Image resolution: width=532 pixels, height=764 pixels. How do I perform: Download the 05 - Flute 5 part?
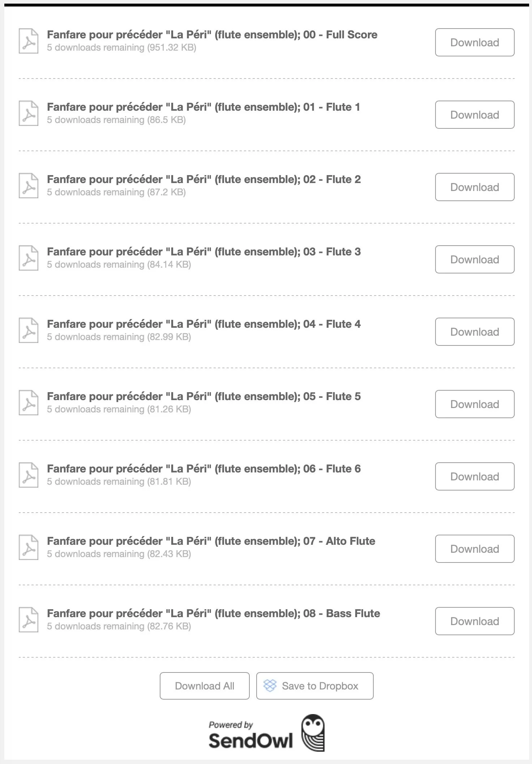pyautogui.click(x=475, y=404)
